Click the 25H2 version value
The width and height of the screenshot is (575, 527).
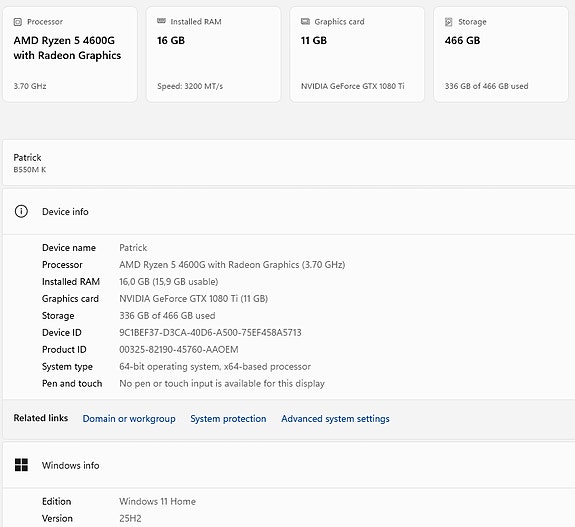pos(130,518)
